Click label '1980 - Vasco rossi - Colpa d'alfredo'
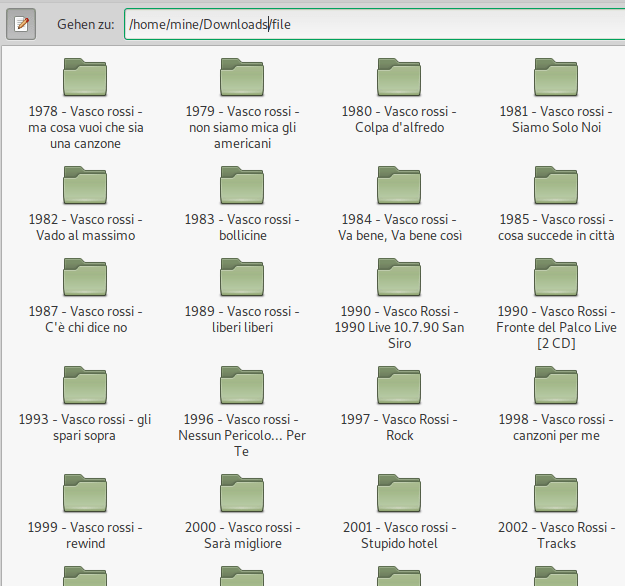The width and height of the screenshot is (625, 586). coord(399,119)
